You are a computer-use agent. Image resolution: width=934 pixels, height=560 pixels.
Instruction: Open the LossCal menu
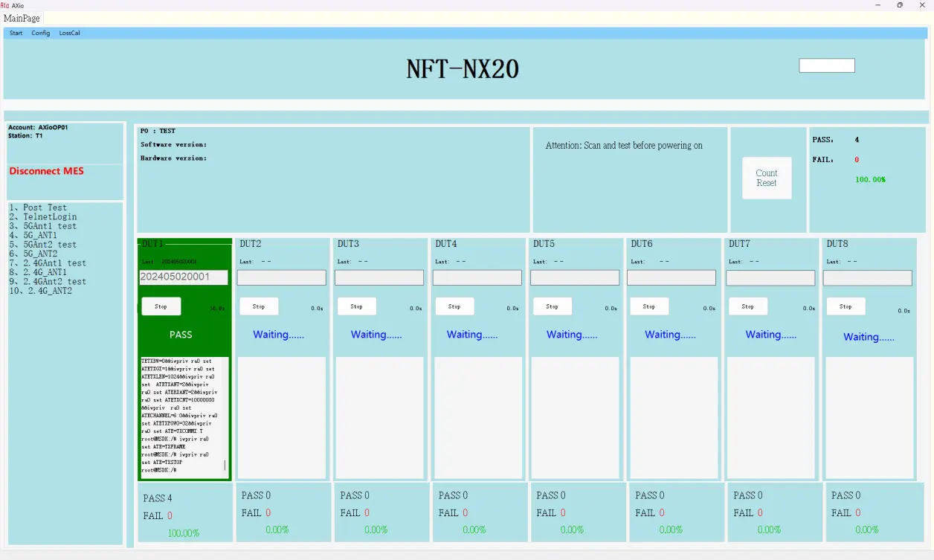coord(70,33)
